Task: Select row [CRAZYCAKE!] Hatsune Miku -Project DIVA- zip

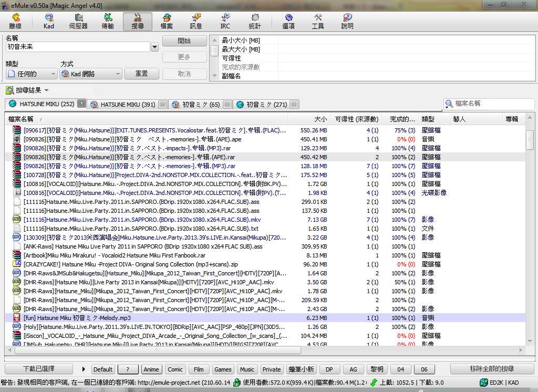Action: point(265,264)
